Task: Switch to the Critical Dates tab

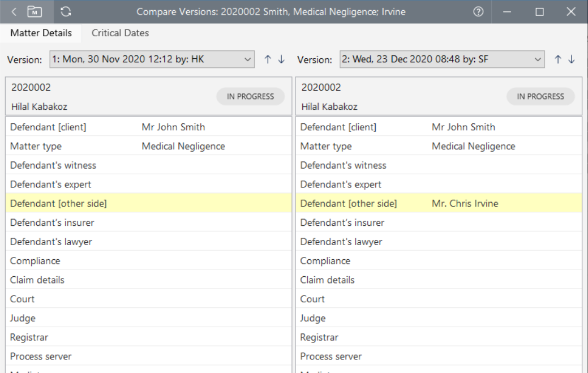Action: [x=120, y=33]
